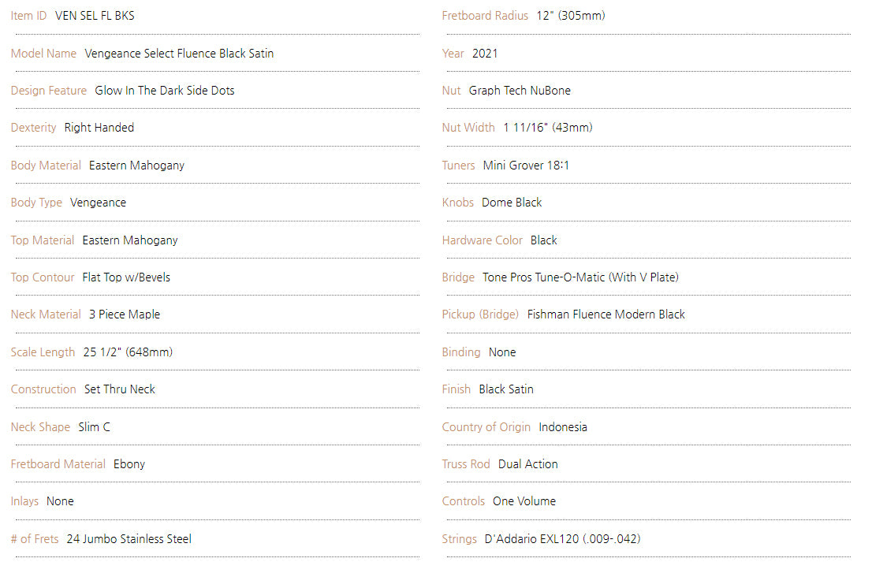Click the Flat Top w/Bevels value

pyautogui.click(x=126, y=277)
